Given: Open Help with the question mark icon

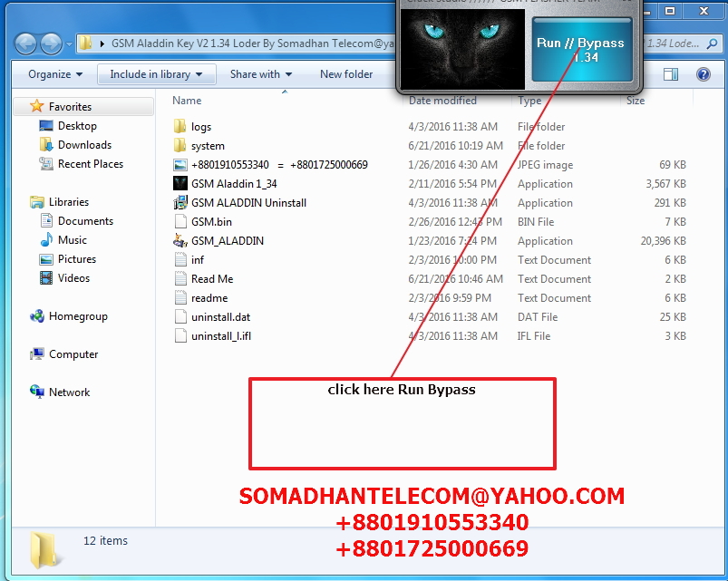Looking at the screenshot, I should tap(704, 74).
